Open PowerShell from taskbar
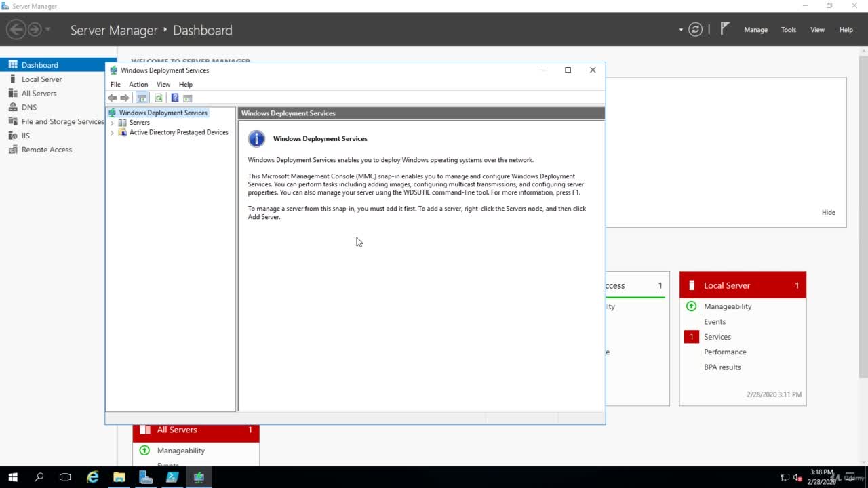This screenshot has width=868, height=488. [172, 477]
